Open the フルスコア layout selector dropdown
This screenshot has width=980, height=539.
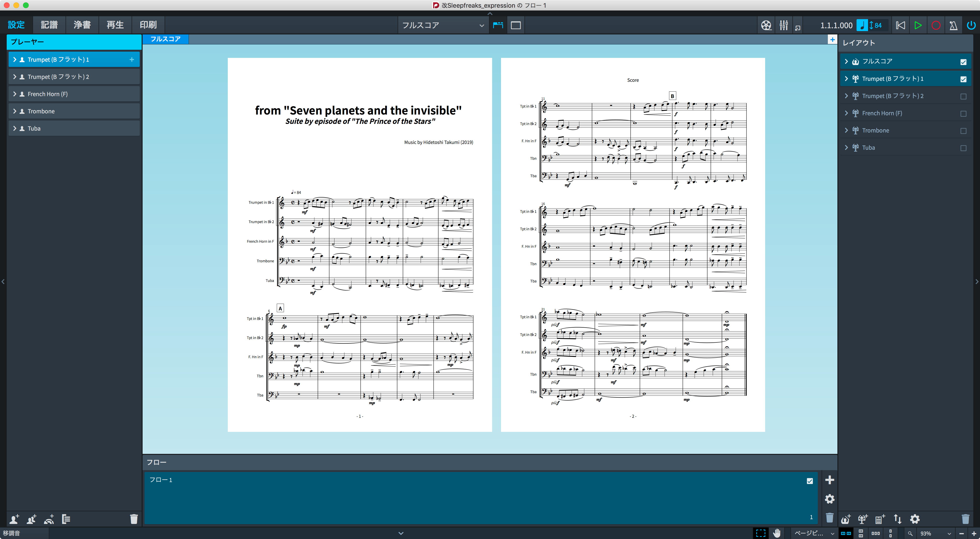point(443,25)
